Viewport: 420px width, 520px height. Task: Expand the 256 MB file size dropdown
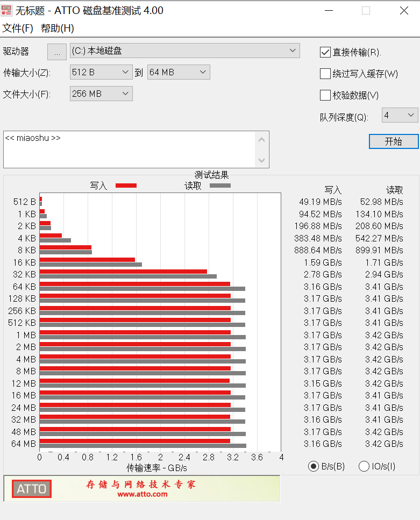click(x=101, y=94)
